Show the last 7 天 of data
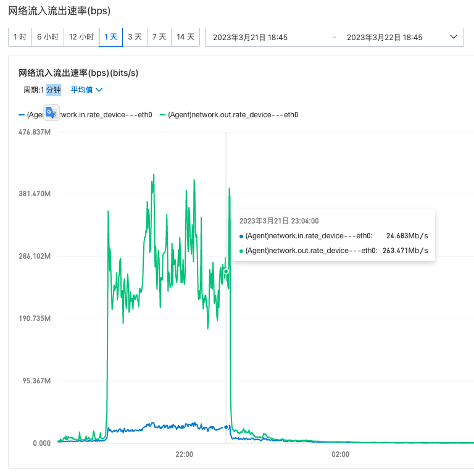This screenshot has height=476, width=474. 159,37
